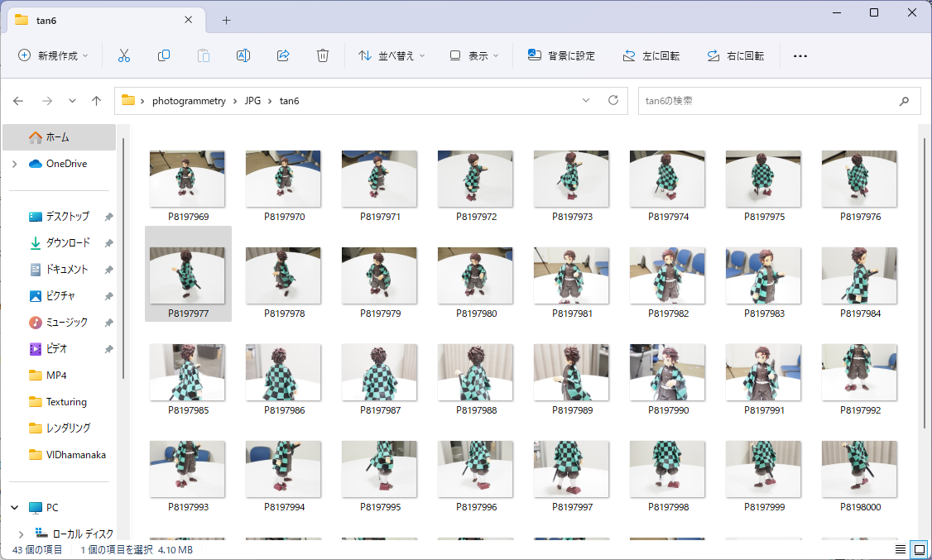Switch to details list view icon
This screenshot has width=932, height=560.
(x=901, y=549)
